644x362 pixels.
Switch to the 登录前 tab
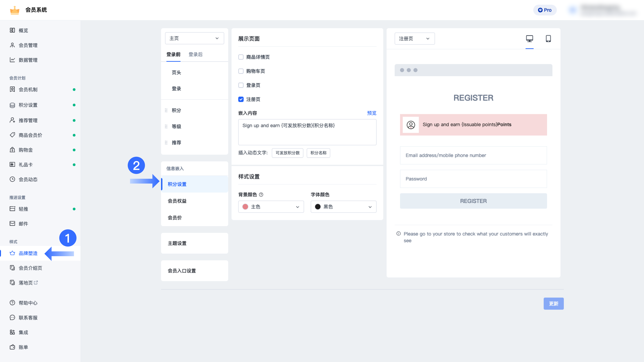[x=173, y=54]
